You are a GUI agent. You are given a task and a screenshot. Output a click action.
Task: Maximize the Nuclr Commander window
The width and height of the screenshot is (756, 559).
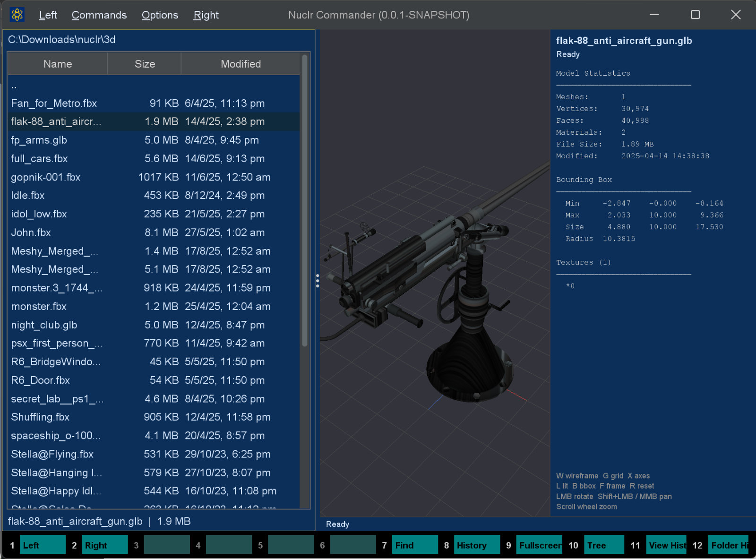[x=695, y=15]
